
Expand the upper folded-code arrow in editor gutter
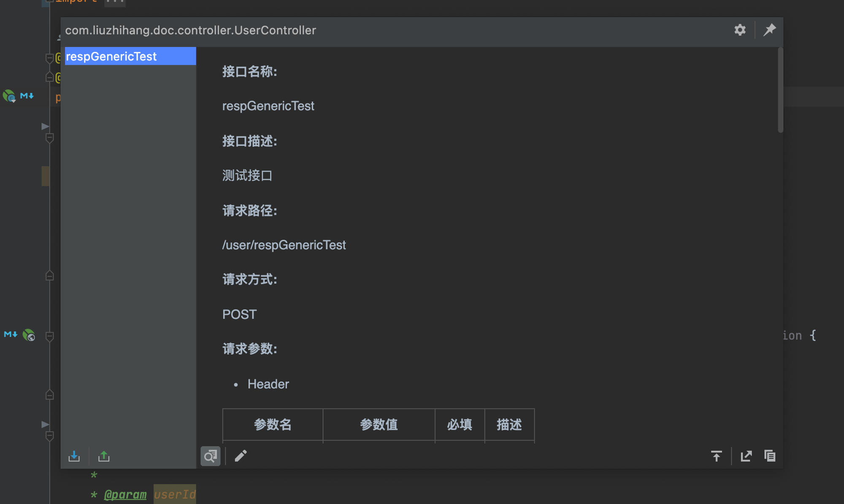pos(45,126)
